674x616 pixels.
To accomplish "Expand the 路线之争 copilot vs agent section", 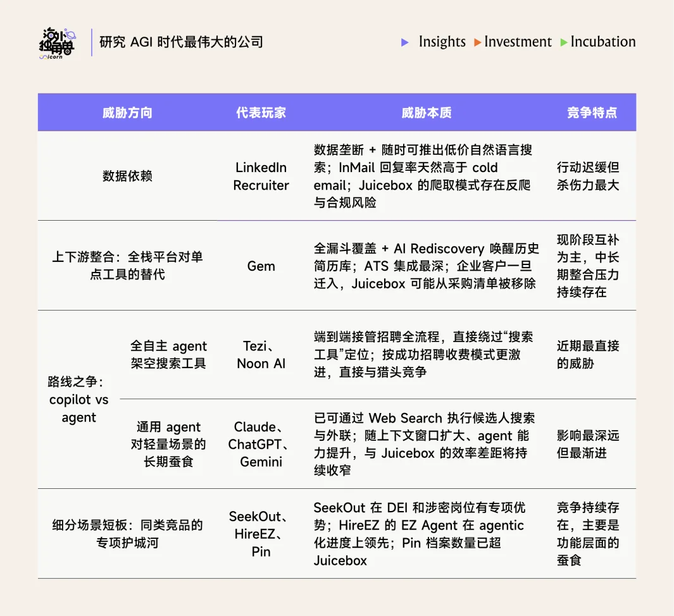I will (77, 400).
